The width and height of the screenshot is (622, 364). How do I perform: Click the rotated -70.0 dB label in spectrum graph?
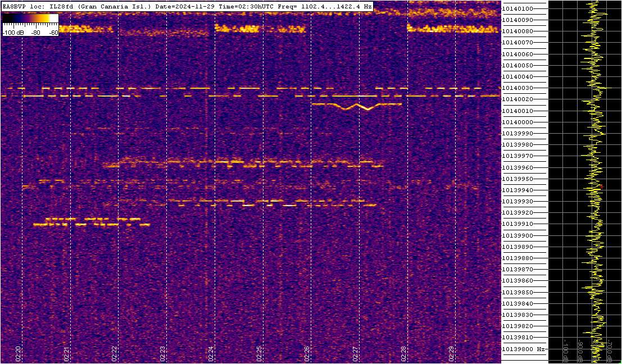tap(609, 350)
